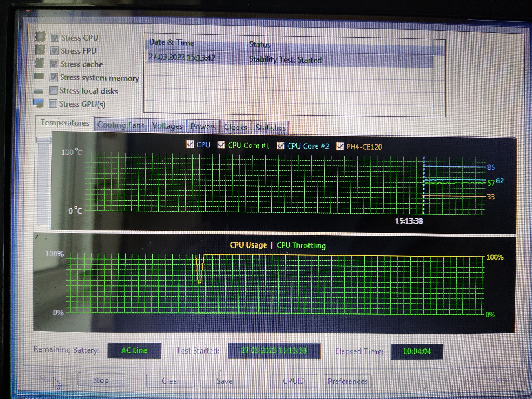Click the disk drive icon beside Stress local disks

pyautogui.click(x=38, y=91)
